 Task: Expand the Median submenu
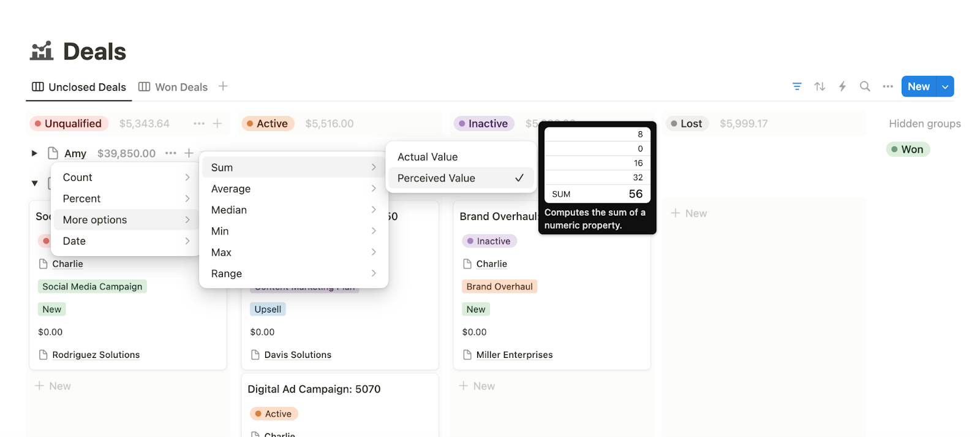293,210
